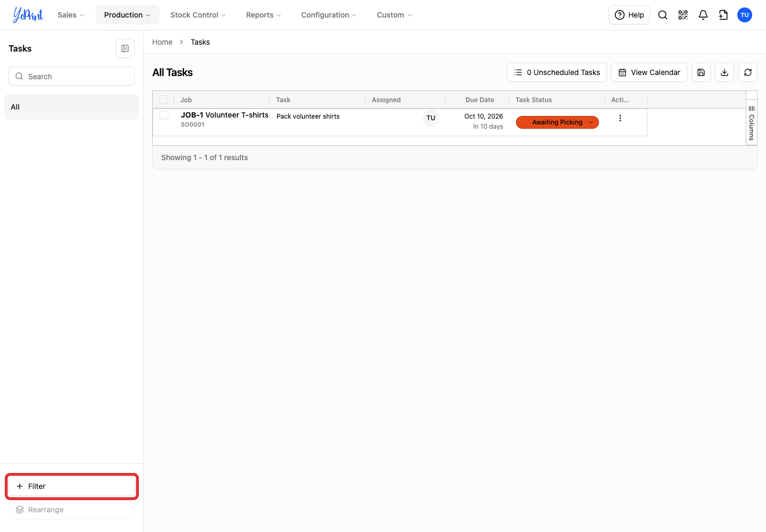
Task: Open the QR code scanner icon
Action: tap(683, 15)
